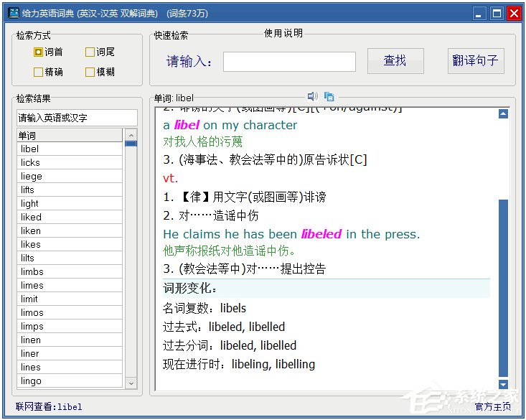The image size is (526, 420).
Task: Select the word 'lines' in the list
Action: pos(70,367)
